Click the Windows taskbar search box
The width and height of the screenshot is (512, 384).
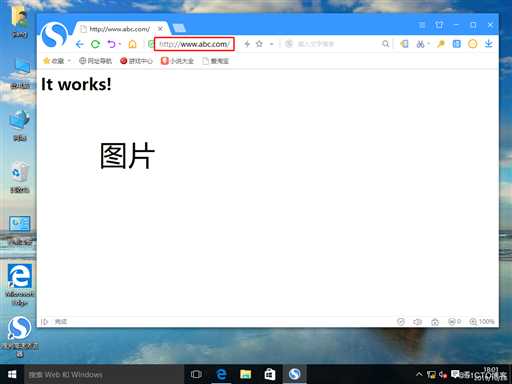(x=103, y=374)
